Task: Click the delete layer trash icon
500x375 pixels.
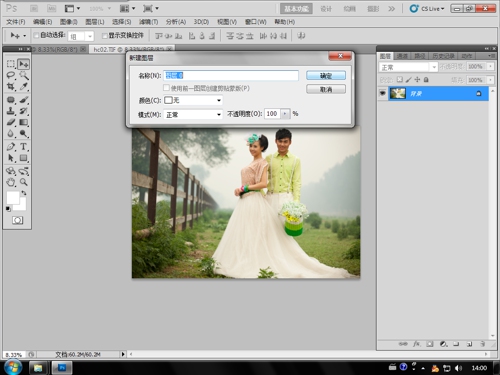Action: (x=482, y=344)
